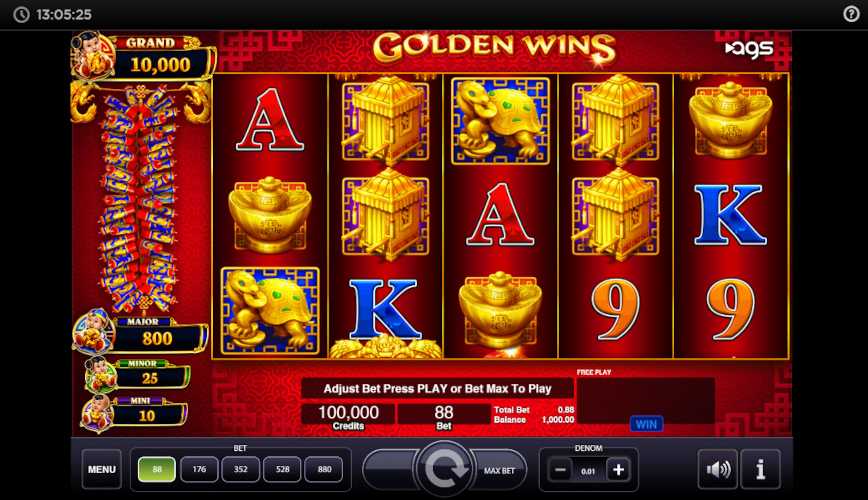Open the game info icon
The image size is (868, 500).
pos(761,470)
